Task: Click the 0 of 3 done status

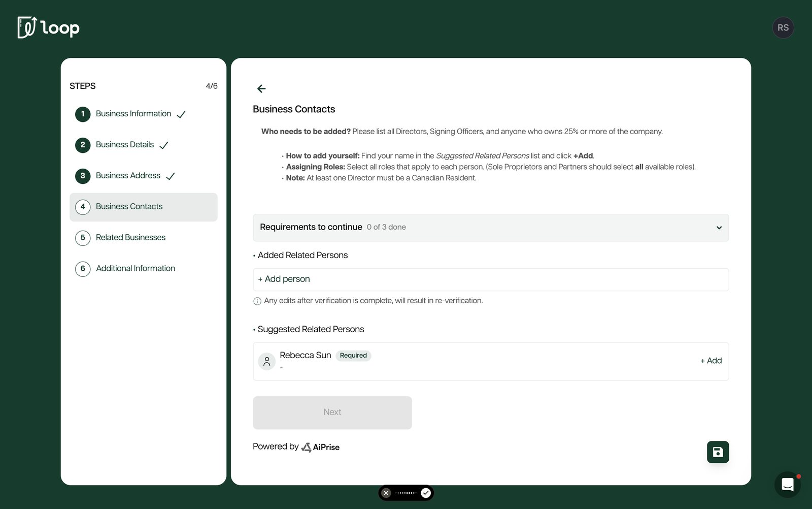Action: [386, 227]
